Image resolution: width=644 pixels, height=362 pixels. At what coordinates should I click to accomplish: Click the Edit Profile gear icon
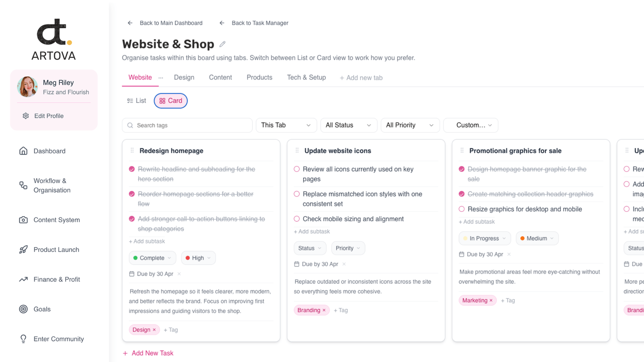coord(26,116)
